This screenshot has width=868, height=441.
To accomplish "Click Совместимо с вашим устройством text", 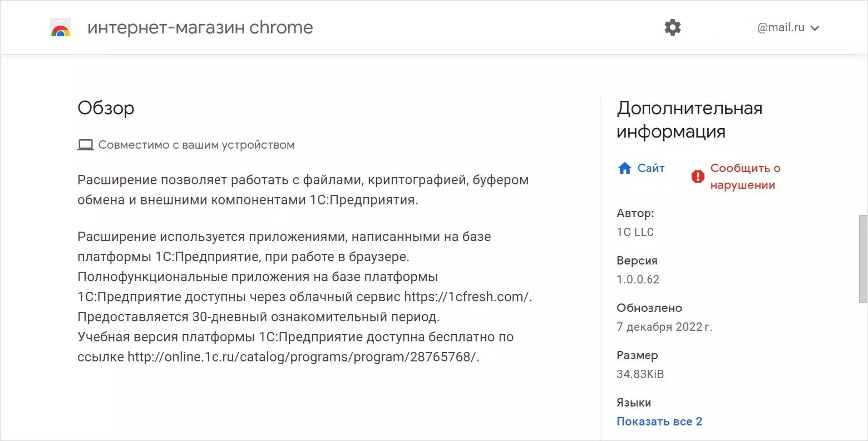I will pyautogui.click(x=196, y=145).
